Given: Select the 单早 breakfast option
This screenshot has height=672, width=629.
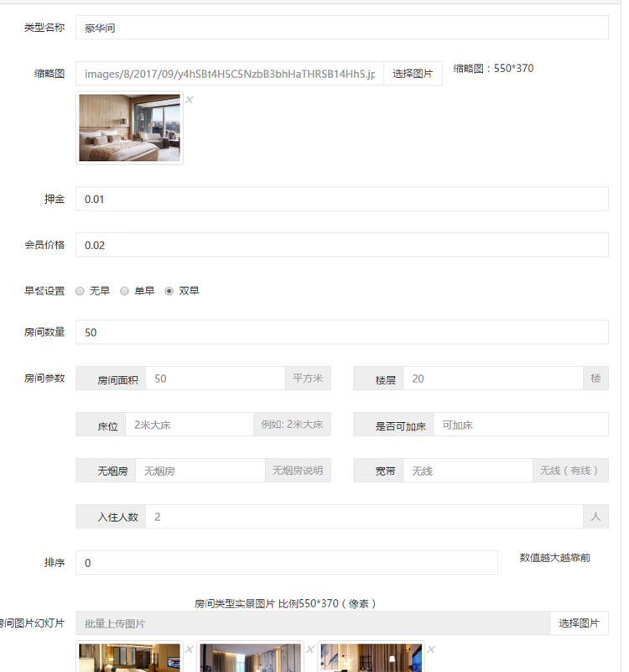Looking at the screenshot, I should point(125,291).
